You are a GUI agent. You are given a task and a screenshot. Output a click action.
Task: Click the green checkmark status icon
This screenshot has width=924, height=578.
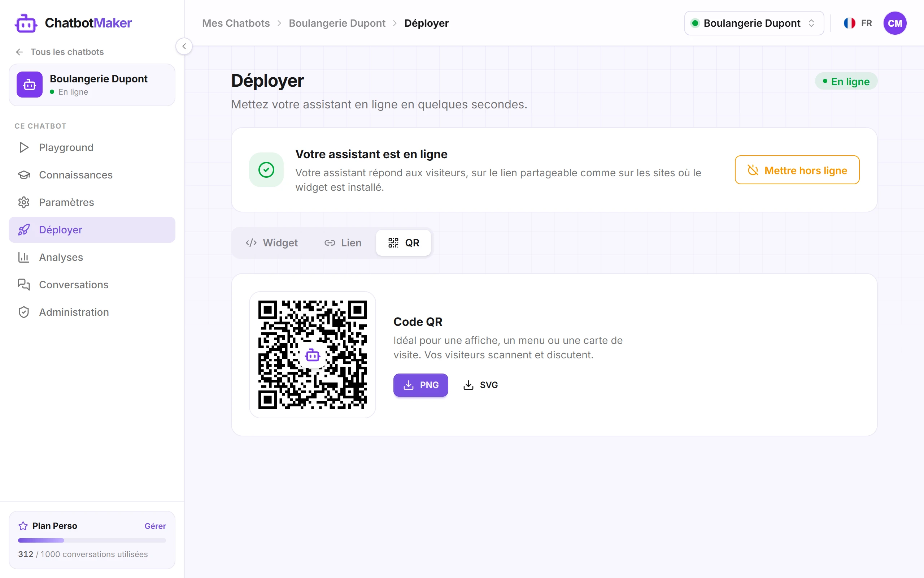click(x=266, y=170)
